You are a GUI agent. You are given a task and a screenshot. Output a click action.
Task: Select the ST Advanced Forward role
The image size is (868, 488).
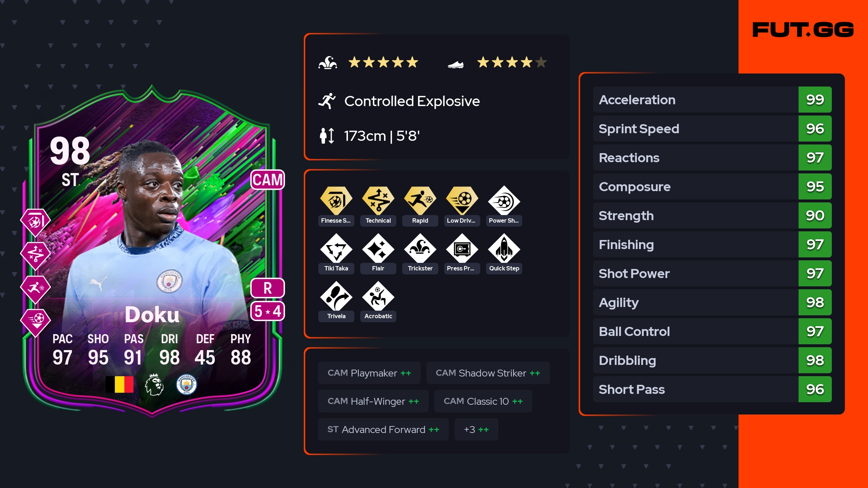pyautogui.click(x=383, y=429)
